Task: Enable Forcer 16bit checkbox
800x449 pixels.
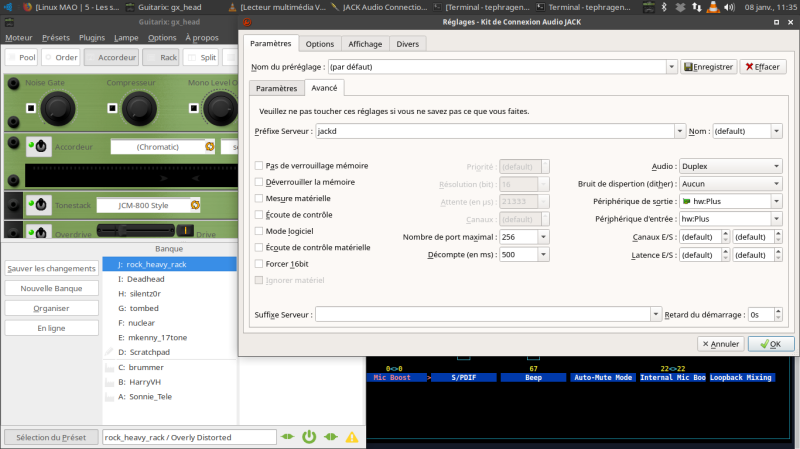Action: (x=259, y=264)
